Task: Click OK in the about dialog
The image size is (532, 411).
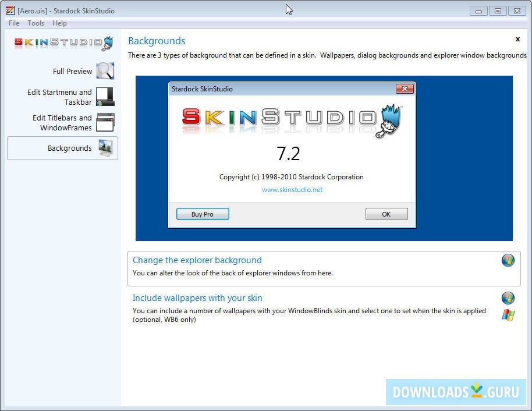Action: [386, 214]
